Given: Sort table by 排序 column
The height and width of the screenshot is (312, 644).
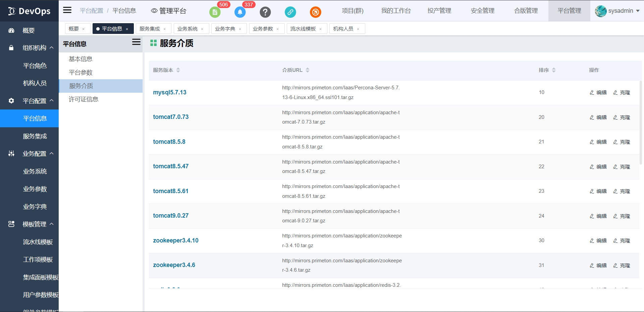Looking at the screenshot, I should [554, 70].
